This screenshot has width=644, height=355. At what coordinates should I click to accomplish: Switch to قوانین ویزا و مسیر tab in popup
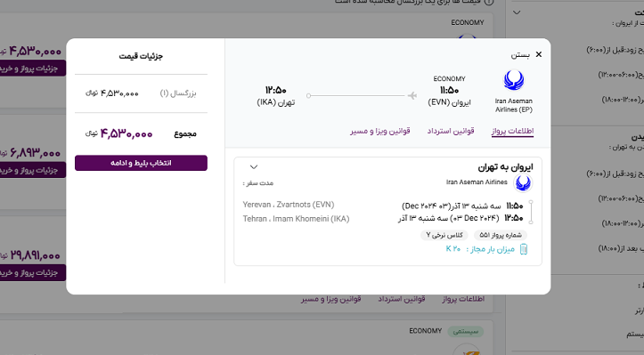[x=380, y=131]
